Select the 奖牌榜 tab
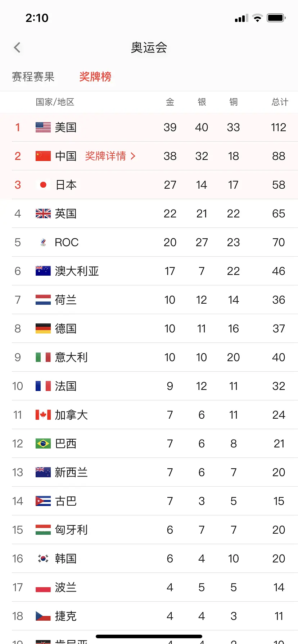Image resolution: width=298 pixels, height=644 pixels. [95, 77]
